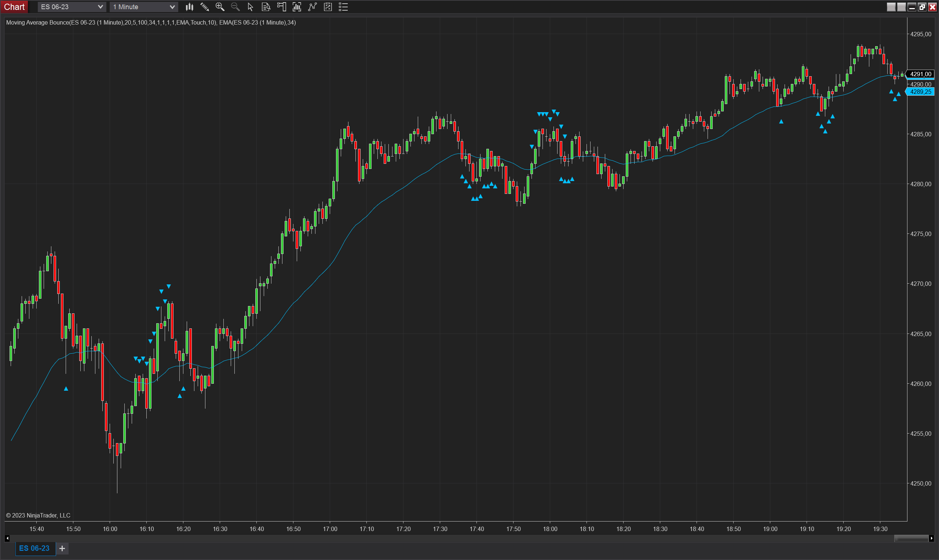
Task: Click the 19:30 time axis label
Action: (x=880, y=529)
